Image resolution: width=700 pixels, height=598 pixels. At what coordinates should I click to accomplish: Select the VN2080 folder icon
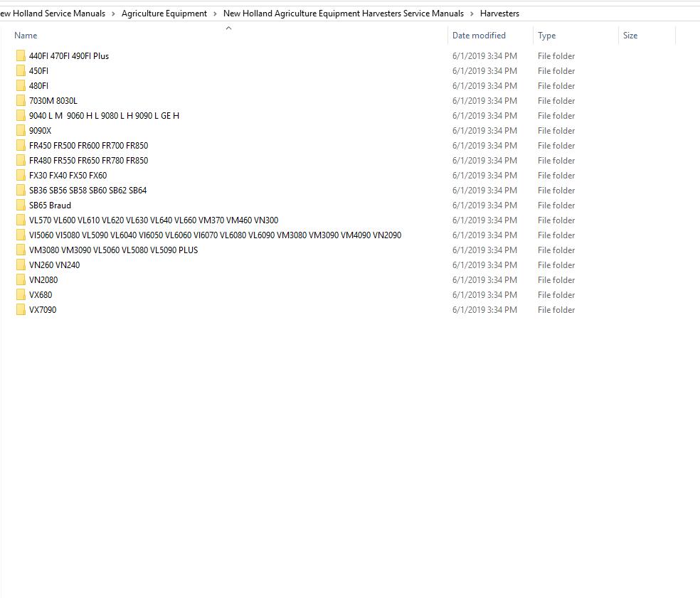[21, 280]
